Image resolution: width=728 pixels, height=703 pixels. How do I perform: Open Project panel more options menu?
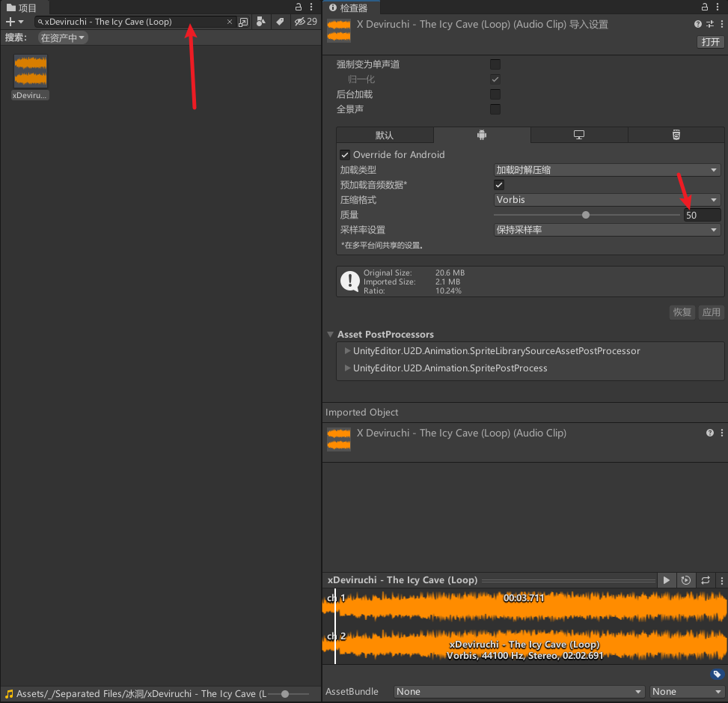point(311,7)
